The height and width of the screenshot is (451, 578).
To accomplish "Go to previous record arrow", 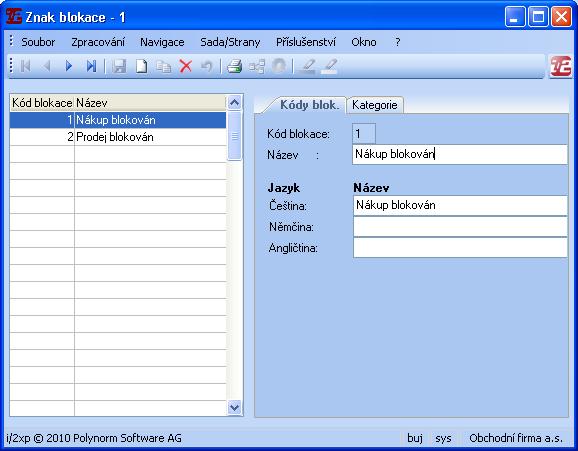I will click(47, 66).
